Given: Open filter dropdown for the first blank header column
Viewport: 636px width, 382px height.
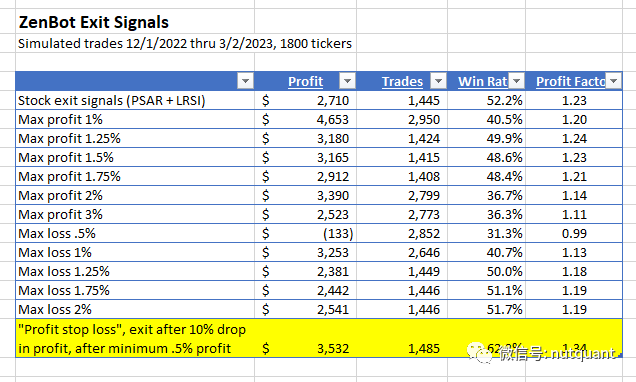Looking at the screenshot, I should pos(245,81).
